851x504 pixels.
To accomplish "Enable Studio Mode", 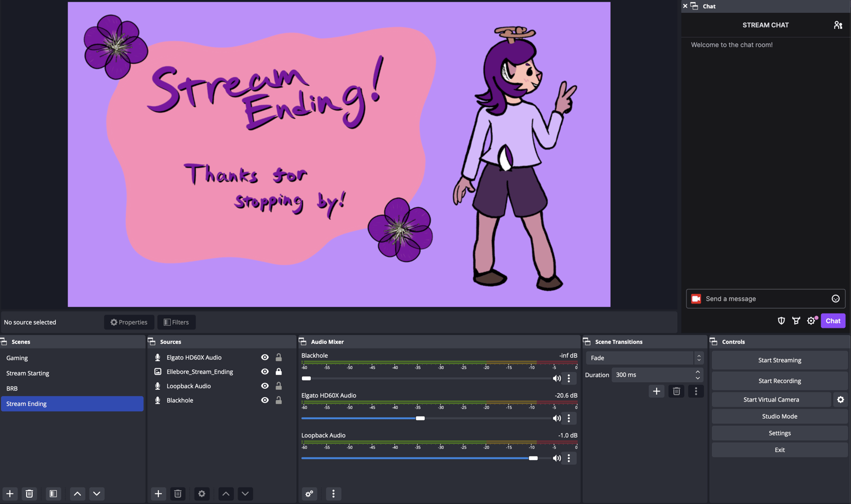I will pyautogui.click(x=780, y=416).
